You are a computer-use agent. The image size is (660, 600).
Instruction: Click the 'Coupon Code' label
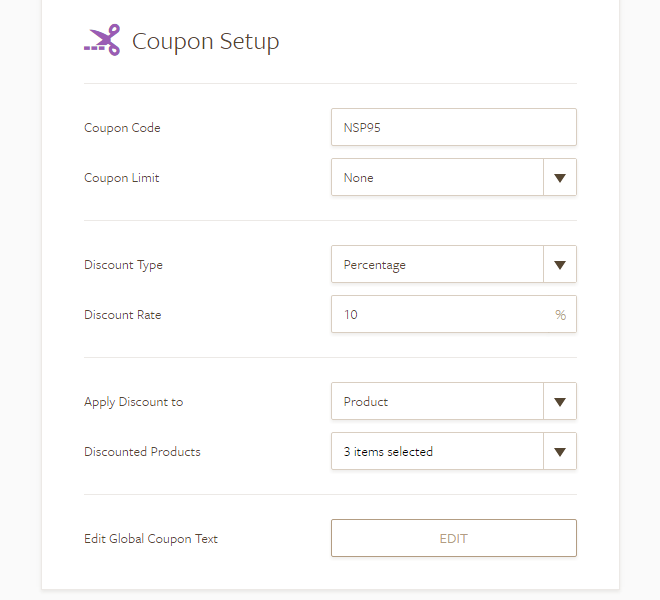click(122, 128)
